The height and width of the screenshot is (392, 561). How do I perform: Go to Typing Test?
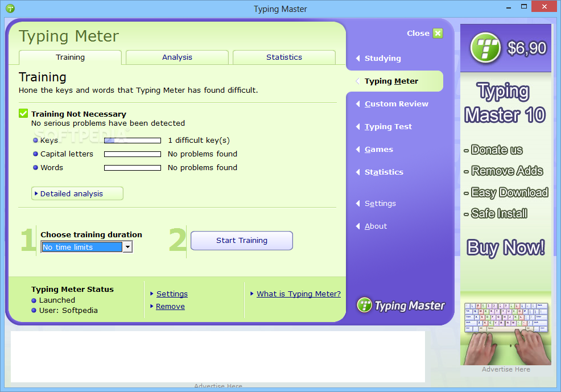[388, 127]
